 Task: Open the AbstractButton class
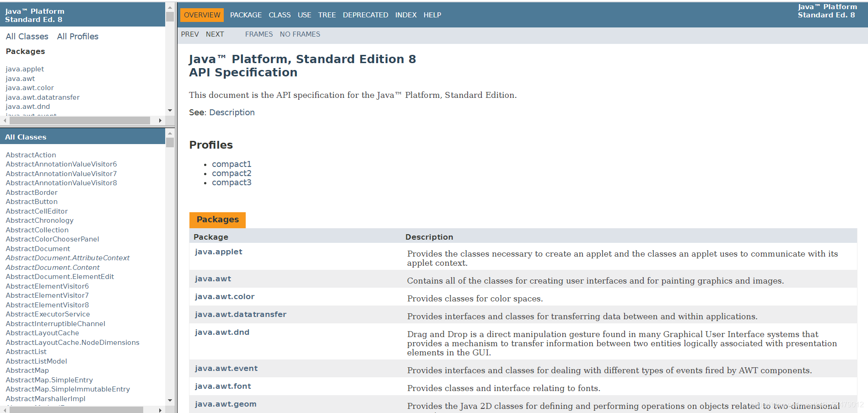32,202
